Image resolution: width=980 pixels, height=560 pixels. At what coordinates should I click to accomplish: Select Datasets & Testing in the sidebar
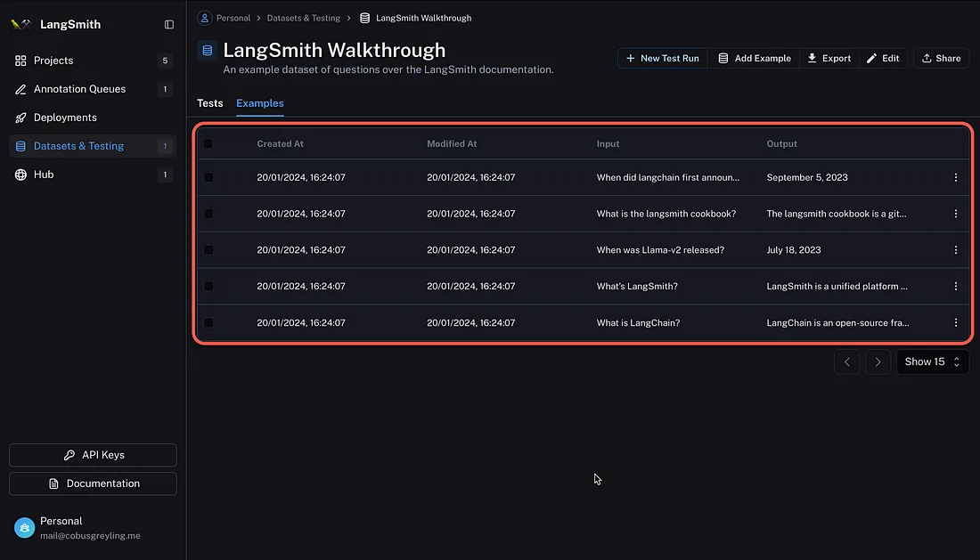(93, 146)
